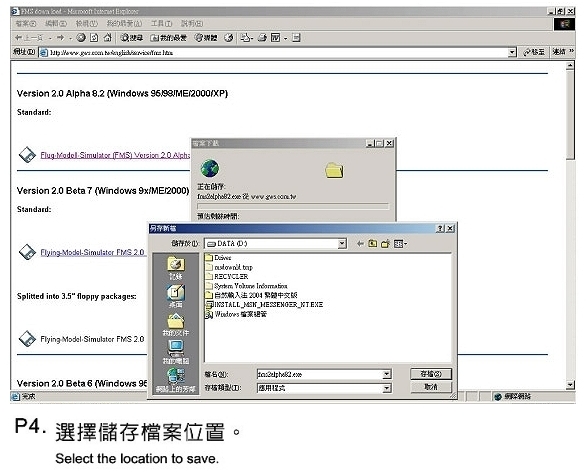The width and height of the screenshot is (586, 475).
Task: Open the Favorites toolbar button
Action: point(168,38)
